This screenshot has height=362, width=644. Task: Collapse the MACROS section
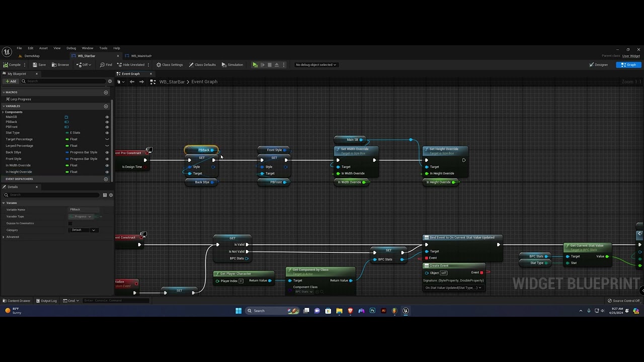[4, 93]
